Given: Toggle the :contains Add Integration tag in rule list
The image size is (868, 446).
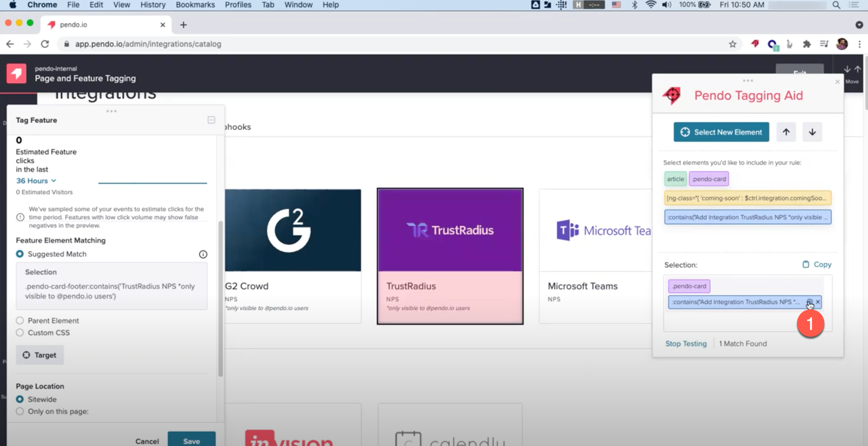Looking at the screenshot, I should [748, 217].
